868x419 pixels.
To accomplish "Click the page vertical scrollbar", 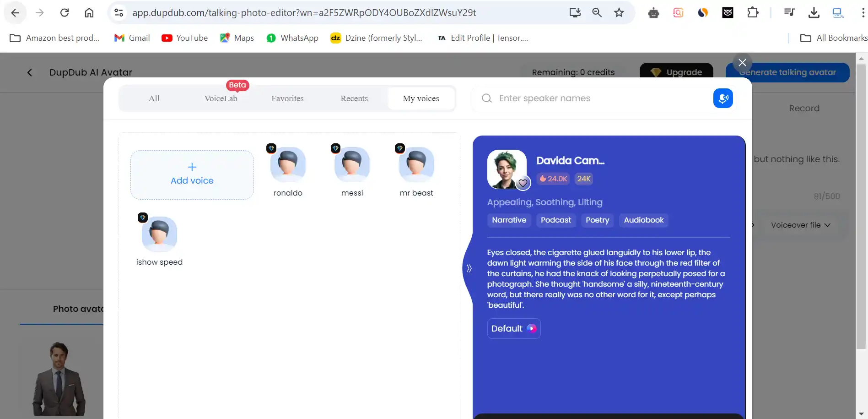I will [x=861, y=206].
